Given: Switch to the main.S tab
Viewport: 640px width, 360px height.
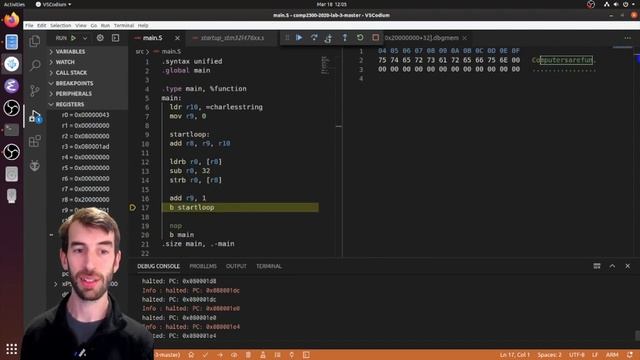Looking at the screenshot, I should [x=152, y=38].
